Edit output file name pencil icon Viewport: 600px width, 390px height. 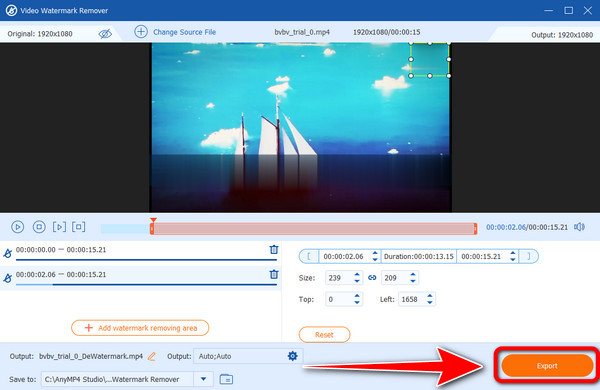click(152, 356)
